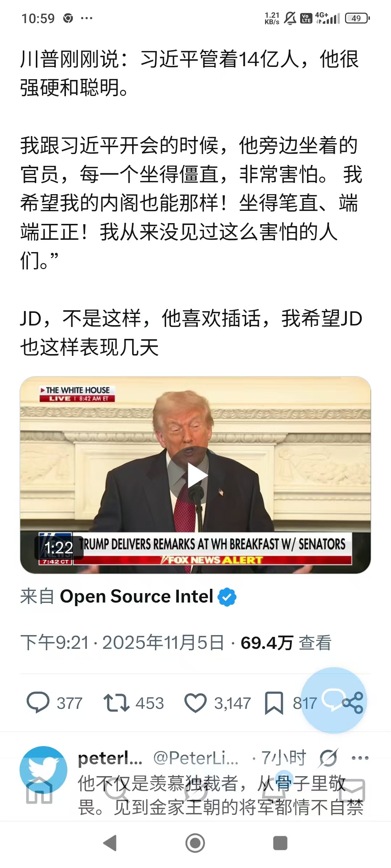
Task: Tap the Android back navigation button
Action: point(110,843)
